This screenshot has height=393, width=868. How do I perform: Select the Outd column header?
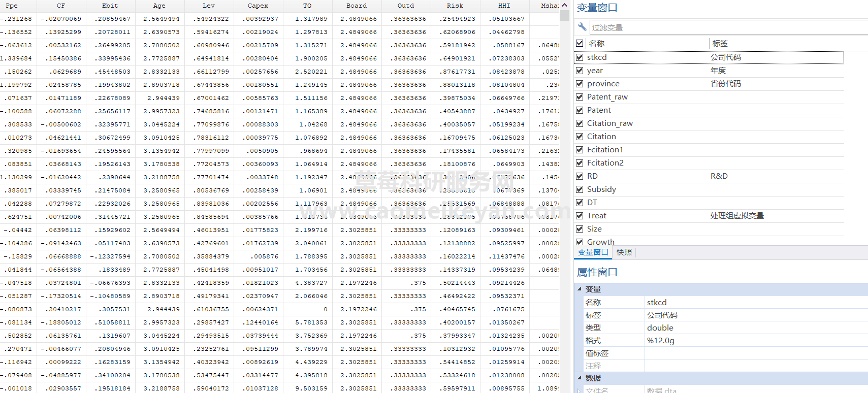[406, 6]
